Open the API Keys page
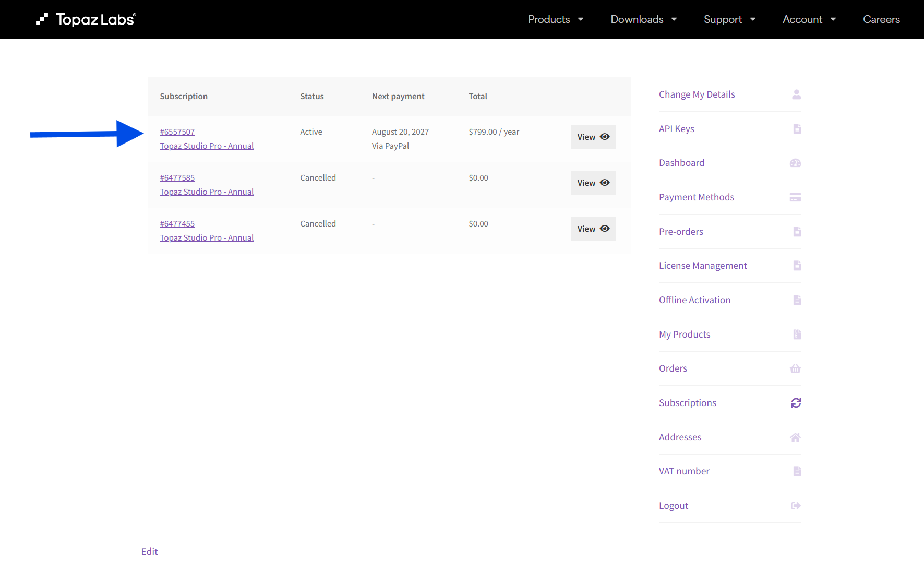 pos(676,129)
